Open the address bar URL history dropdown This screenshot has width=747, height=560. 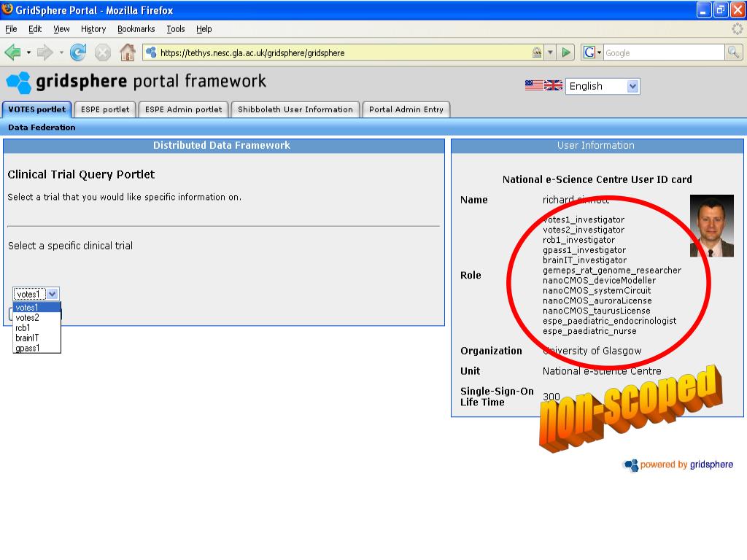tap(550, 52)
